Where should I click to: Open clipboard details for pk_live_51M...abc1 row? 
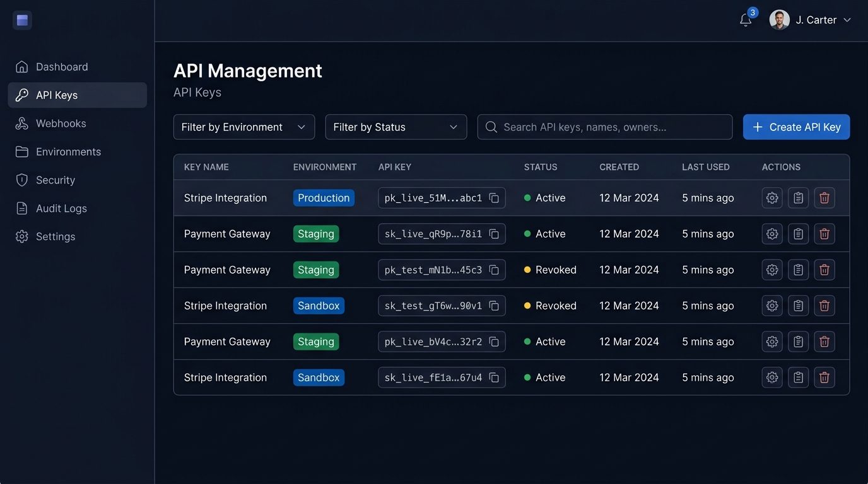click(798, 198)
